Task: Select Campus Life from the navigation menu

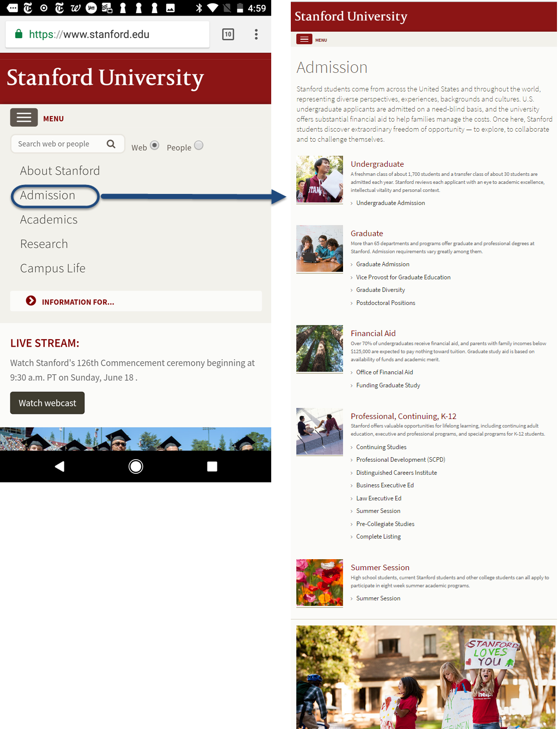Action: coord(53,268)
